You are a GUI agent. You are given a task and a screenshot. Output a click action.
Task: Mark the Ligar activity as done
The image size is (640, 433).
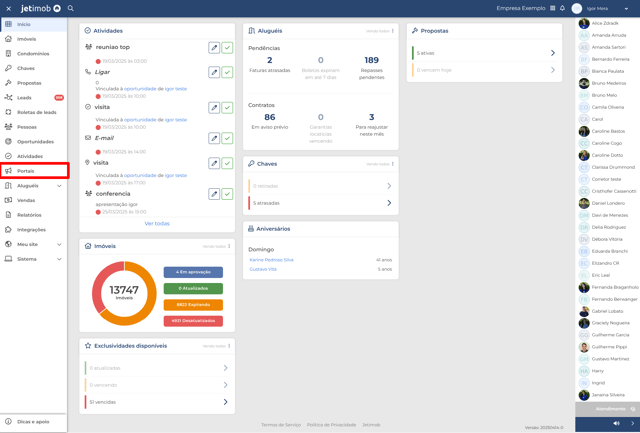pos(227,72)
